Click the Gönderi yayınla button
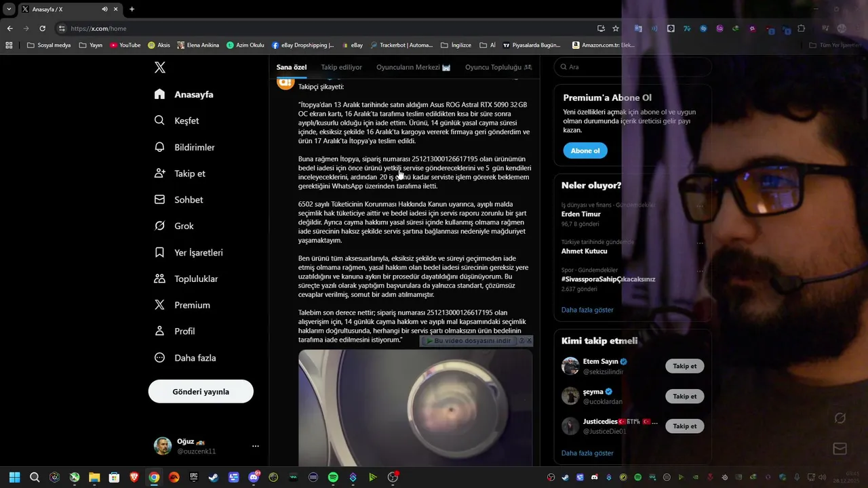 [x=201, y=391]
